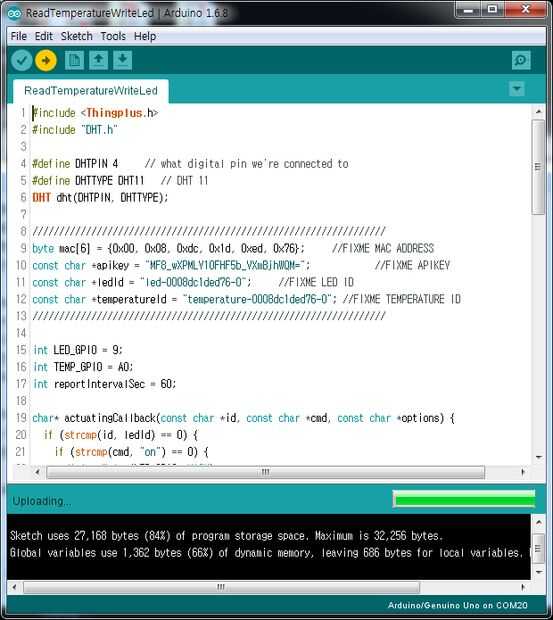Open the Edit menu
553x620 pixels.
[x=43, y=36]
